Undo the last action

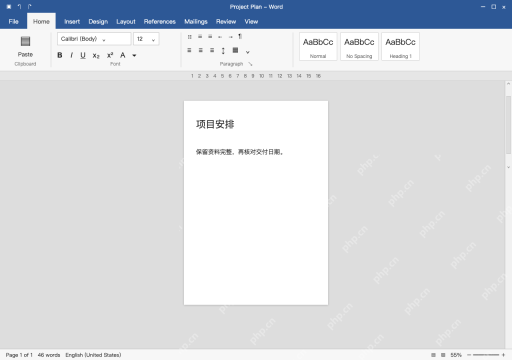(x=19, y=7)
